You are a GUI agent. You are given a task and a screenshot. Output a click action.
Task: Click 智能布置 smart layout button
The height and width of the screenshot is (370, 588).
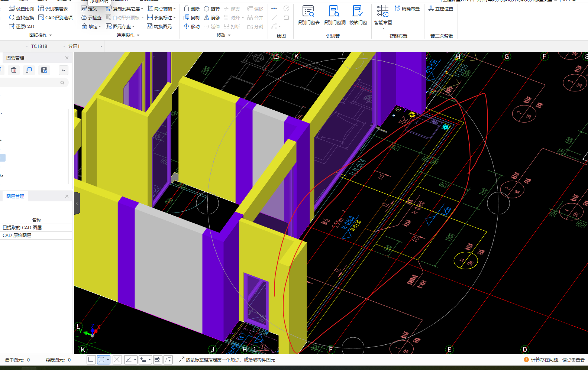click(383, 17)
